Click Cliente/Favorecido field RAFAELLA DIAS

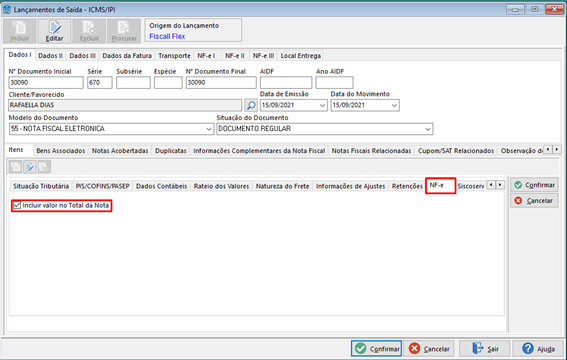pos(125,105)
